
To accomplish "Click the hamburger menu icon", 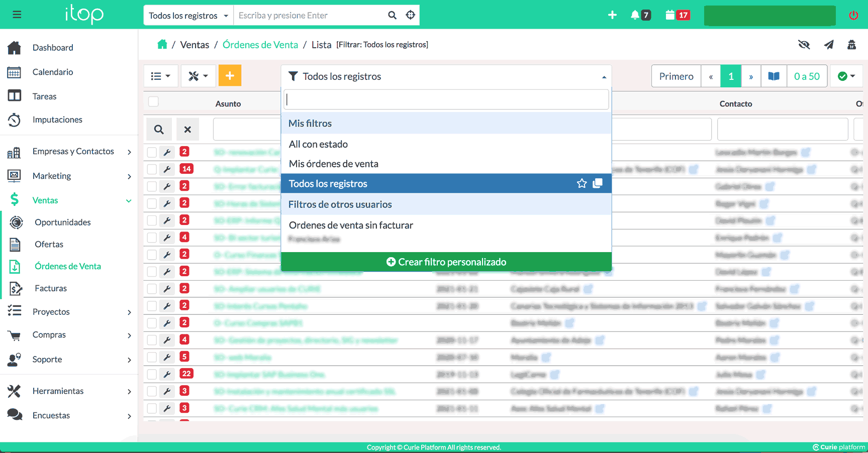I will point(17,15).
